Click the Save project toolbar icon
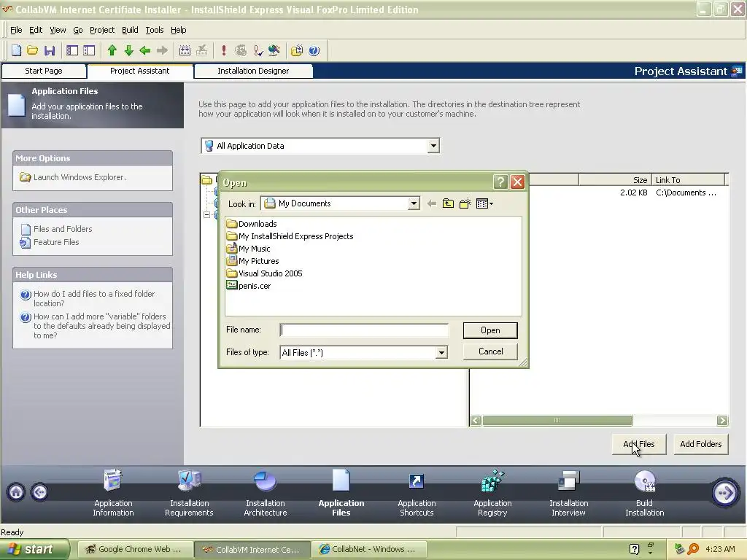 [x=50, y=50]
